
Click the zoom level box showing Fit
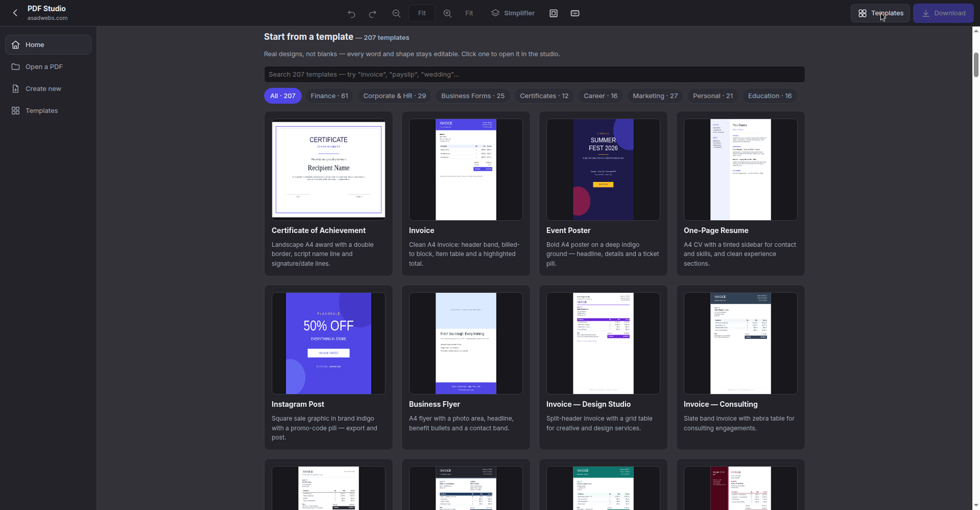[x=422, y=13]
